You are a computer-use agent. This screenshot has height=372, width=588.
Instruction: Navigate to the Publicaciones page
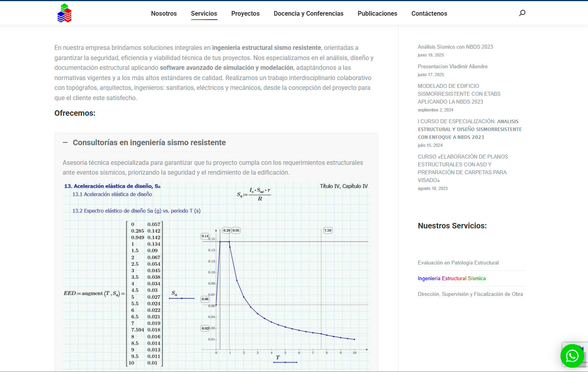(x=377, y=13)
